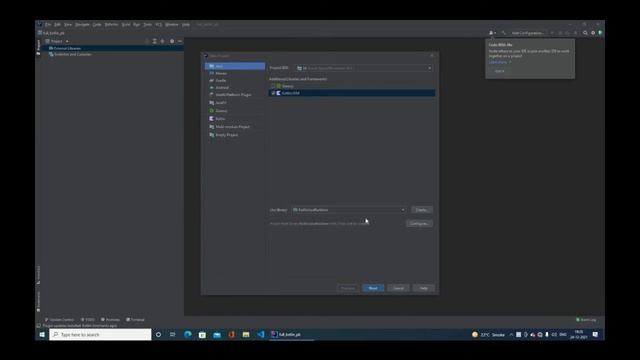Click Cancel in New Project dialog
The height and width of the screenshot is (360, 640).
398,288
